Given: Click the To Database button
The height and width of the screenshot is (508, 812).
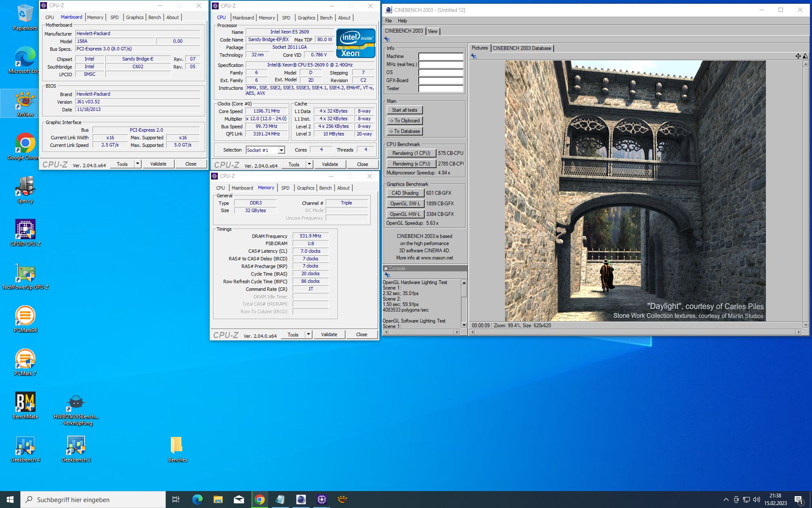Looking at the screenshot, I should [404, 131].
